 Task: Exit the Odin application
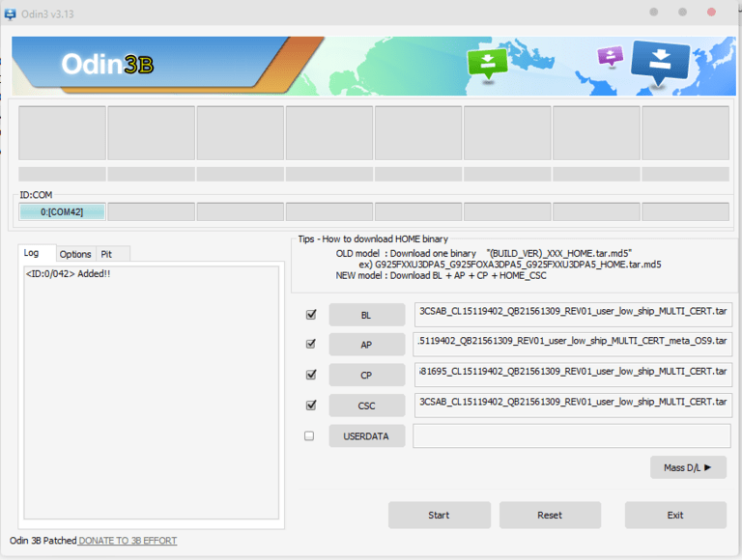(675, 515)
